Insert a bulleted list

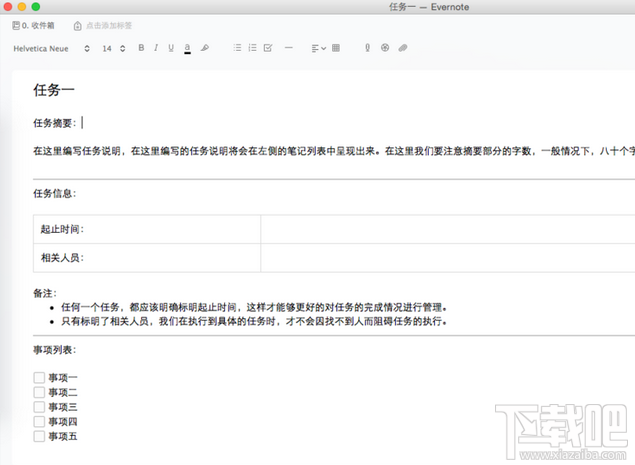click(237, 48)
